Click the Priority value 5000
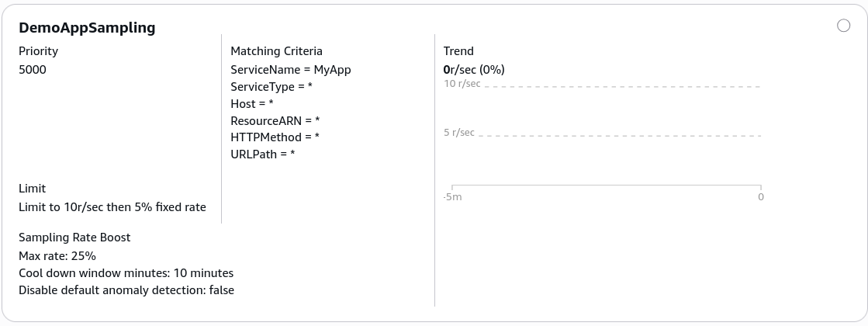Viewport: 868px width, 326px height. point(33,70)
